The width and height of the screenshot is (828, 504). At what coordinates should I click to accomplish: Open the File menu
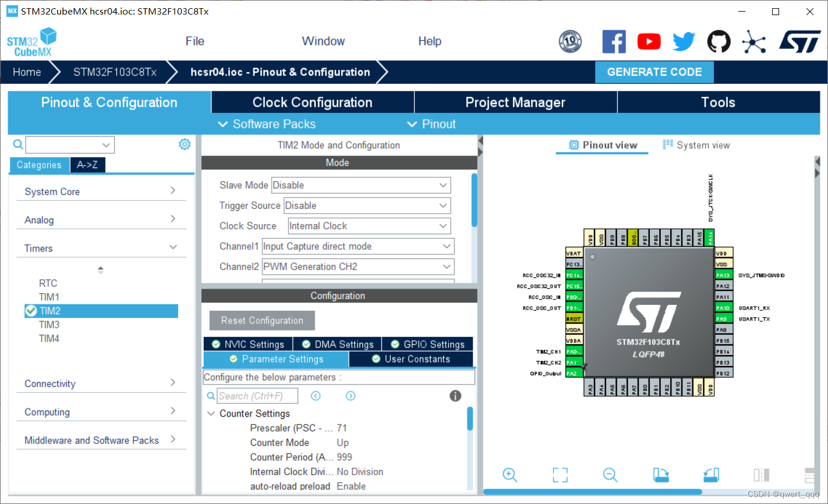pos(194,41)
